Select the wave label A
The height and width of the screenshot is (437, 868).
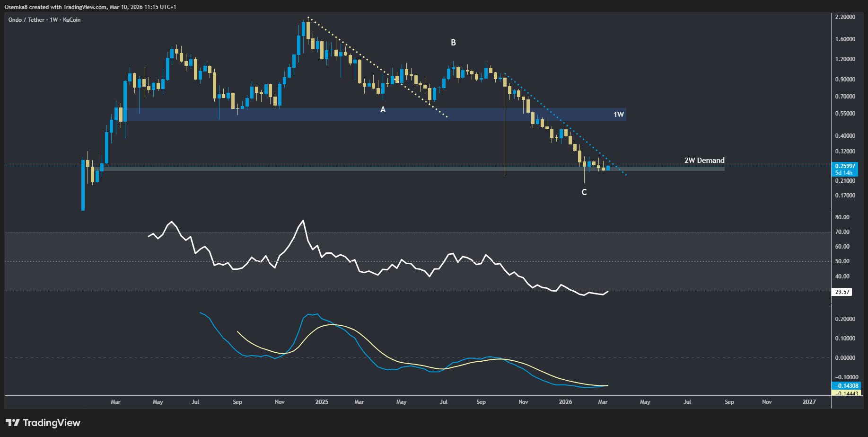pyautogui.click(x=383, y=109)
